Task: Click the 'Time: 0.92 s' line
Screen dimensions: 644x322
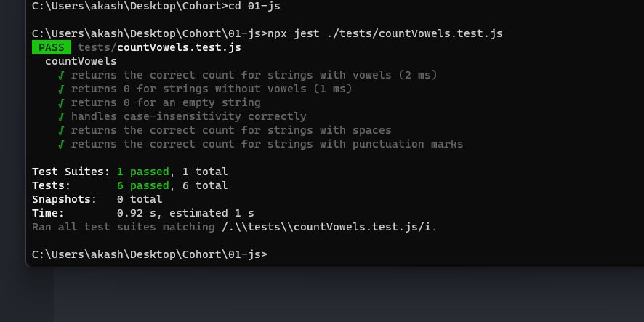Action: [143, 213]
